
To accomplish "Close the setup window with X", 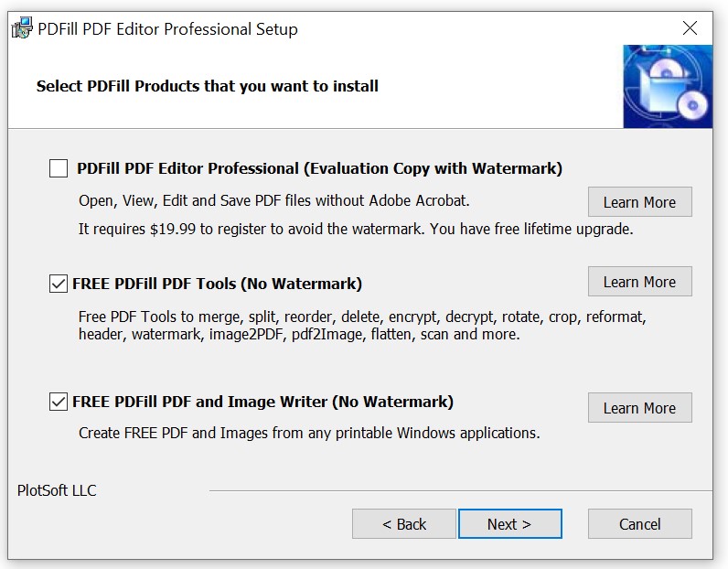I will (690, 28).
